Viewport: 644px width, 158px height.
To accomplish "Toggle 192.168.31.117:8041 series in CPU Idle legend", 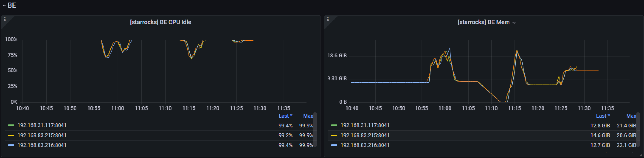I will pos(42,125).
